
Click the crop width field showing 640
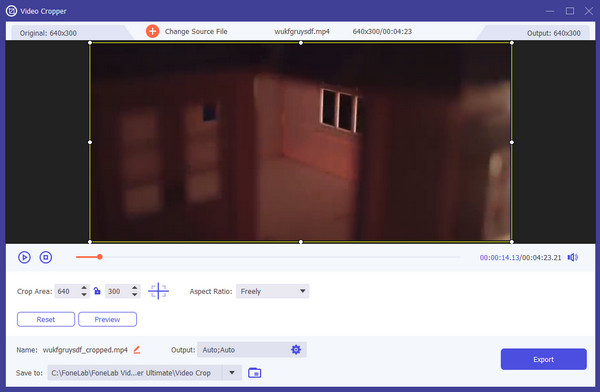tap(67, 291)
